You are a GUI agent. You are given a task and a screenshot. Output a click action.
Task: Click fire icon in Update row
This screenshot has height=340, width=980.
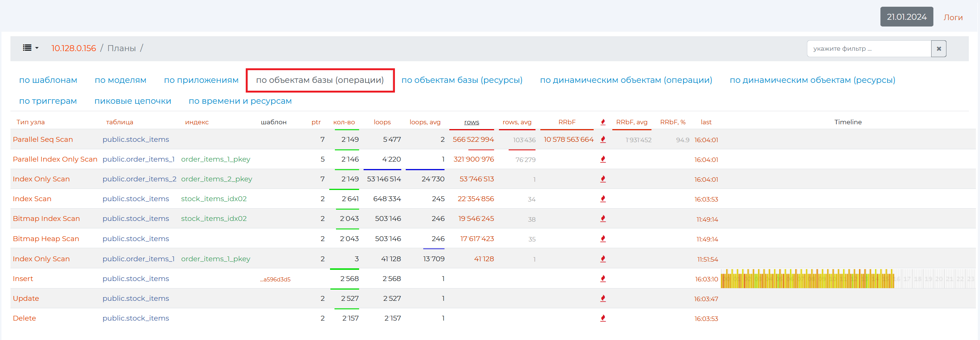click(x=603, y=299)
